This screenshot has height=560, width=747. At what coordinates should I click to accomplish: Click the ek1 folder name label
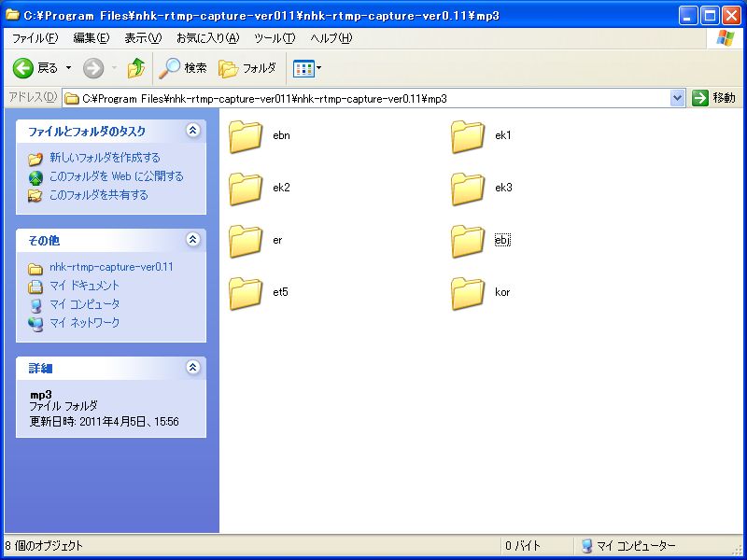(503, 135)
